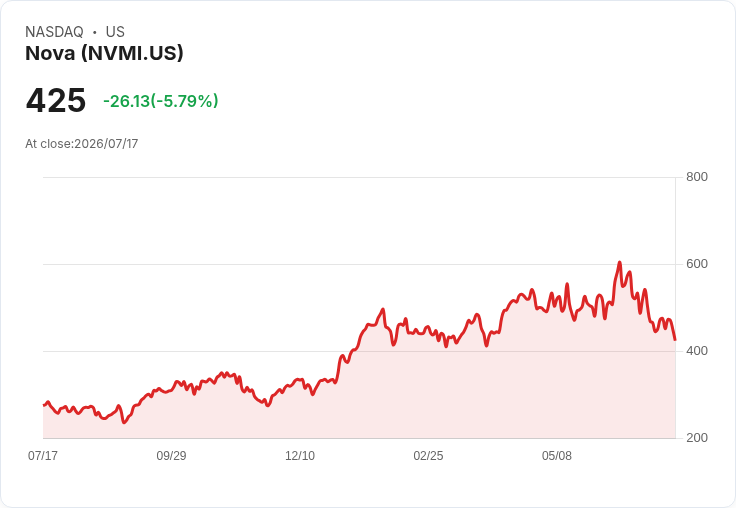Click the 02/25 x-axis date label
This screenshot has height=508, width=736.
coord(428,455)
